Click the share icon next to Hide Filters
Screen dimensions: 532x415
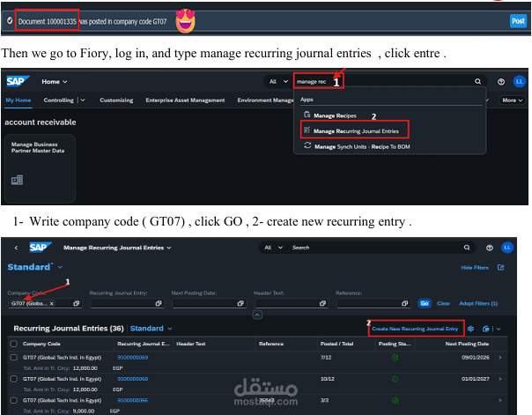[x=500, y=267]
